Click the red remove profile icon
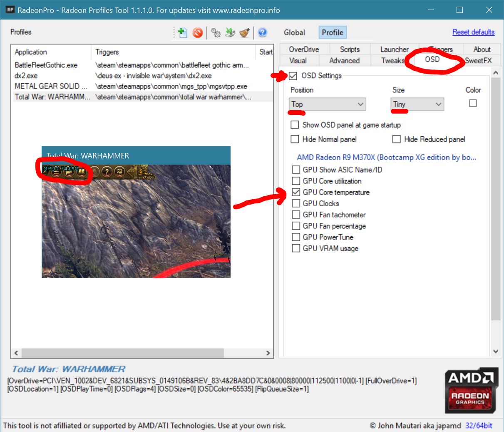Image resolution: width=504 pixels, height=432 pixels. 198,32
